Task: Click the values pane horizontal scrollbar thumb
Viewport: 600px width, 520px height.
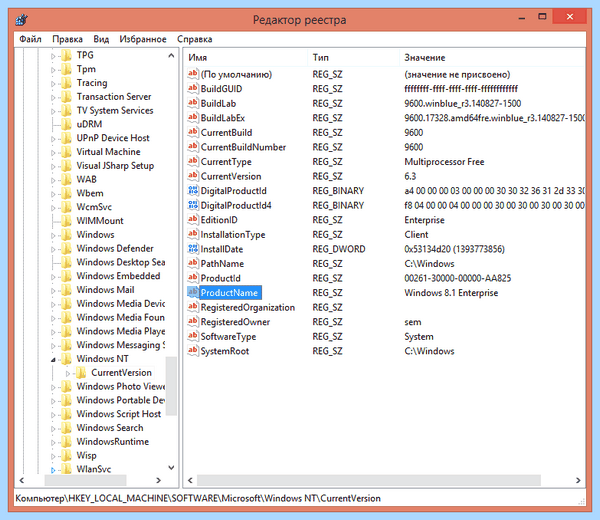Action: click(x=368, y=480)
